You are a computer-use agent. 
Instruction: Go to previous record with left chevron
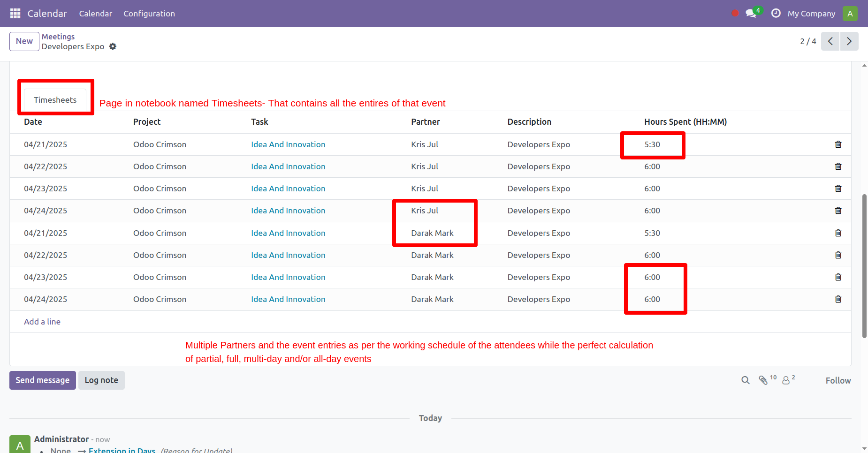click(x=830, y=41)
